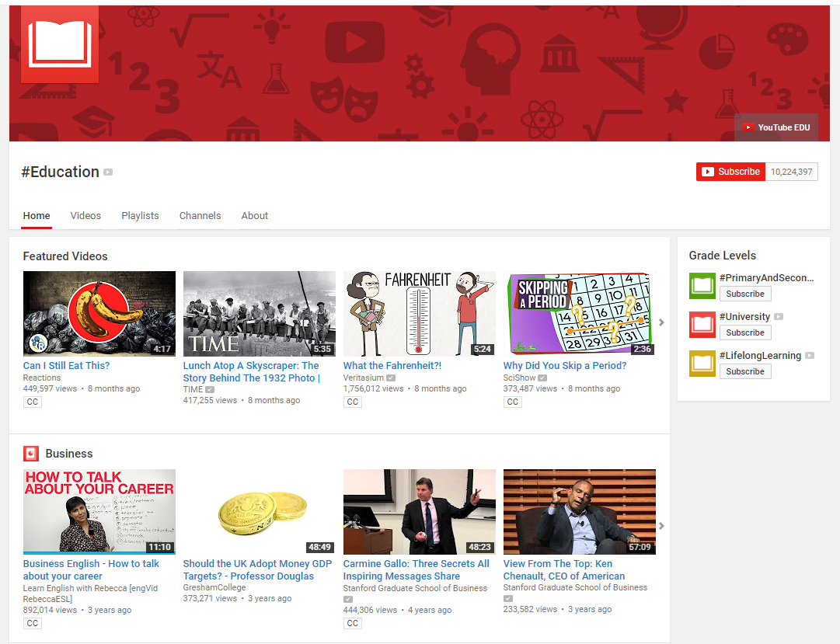Click the CC badge under Carmine Gallo video
Screen dimensions: 840x644
click(x=353, y=623)
